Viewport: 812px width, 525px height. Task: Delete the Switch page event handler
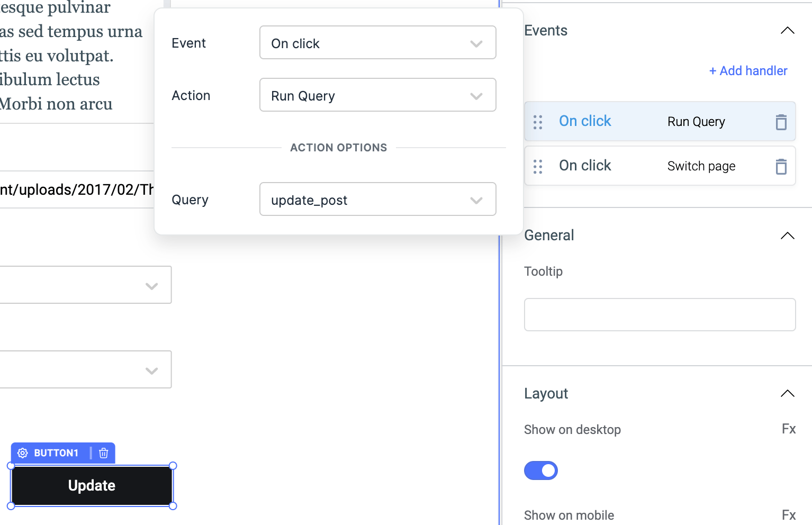point(781,166)
